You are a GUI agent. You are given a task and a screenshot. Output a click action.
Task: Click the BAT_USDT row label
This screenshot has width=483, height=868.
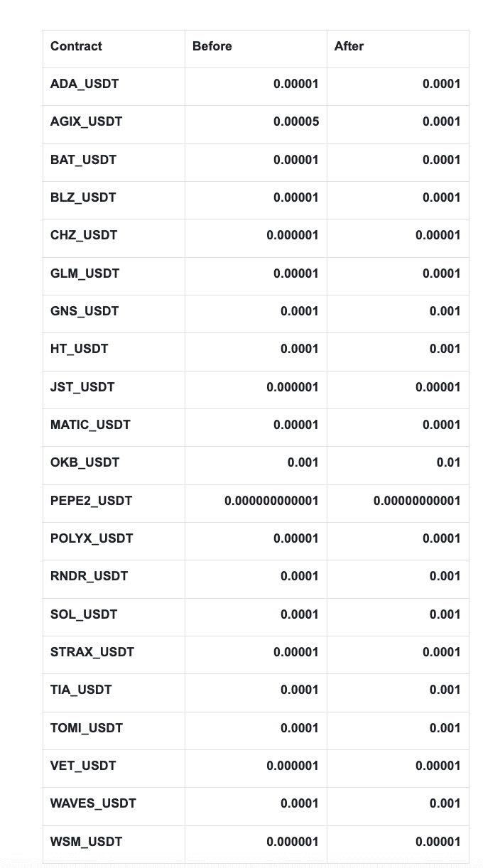(x=83, y=160)
